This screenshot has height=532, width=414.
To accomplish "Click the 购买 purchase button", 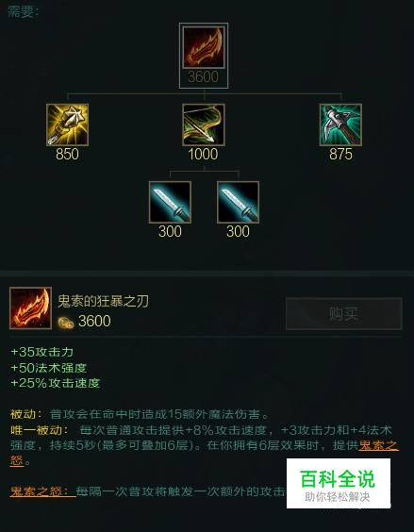I will (x=344, y=313).
